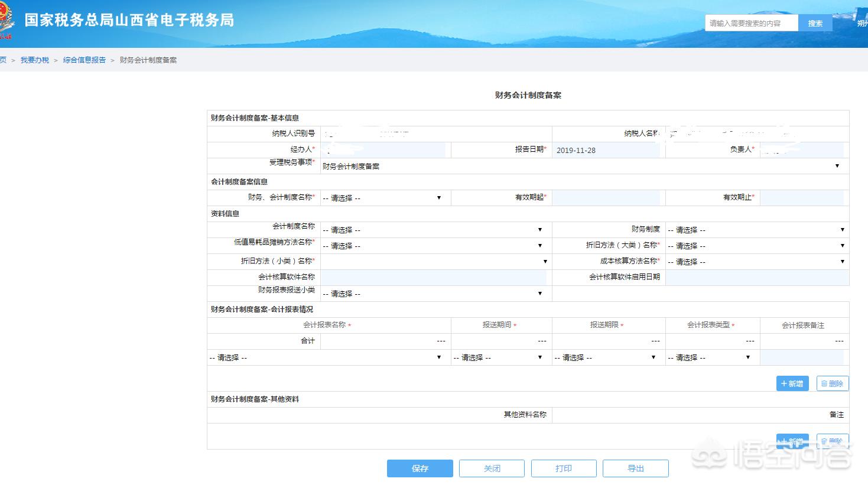Open the 财务、会计制度名称 selection dropdown
Screen dimensions: 868x485
click(438, 197)
